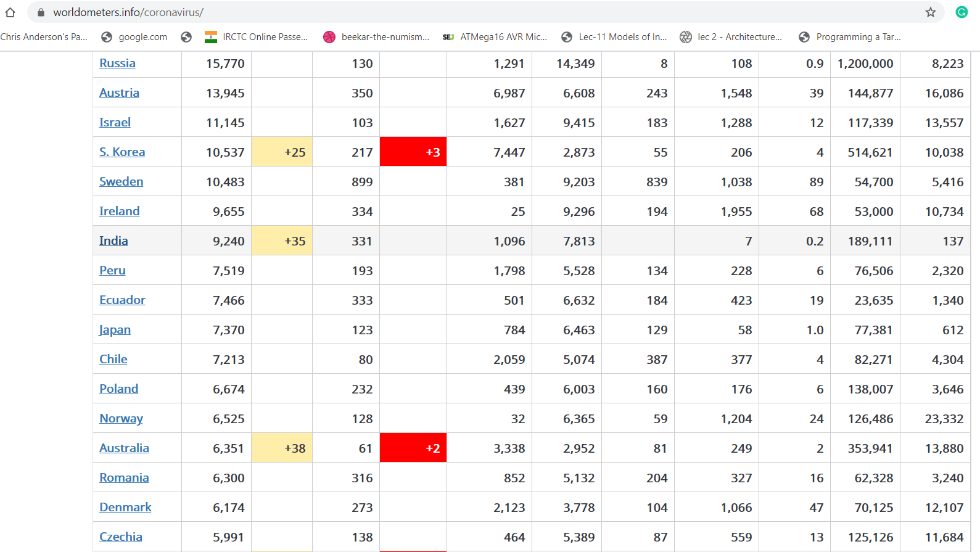Click Peru's total cases 7,519
Screen dimensions: 980x552
[x=229, y=271]
